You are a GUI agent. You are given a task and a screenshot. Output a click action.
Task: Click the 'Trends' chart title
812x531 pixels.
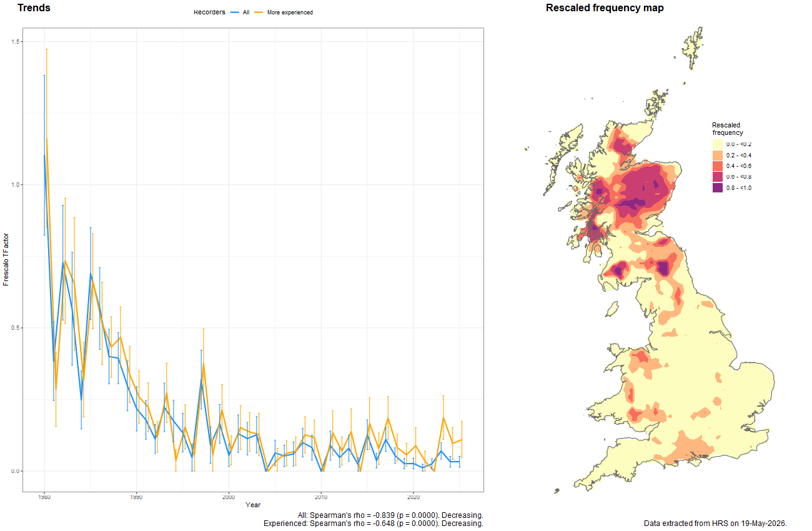[x=34, y=8]
